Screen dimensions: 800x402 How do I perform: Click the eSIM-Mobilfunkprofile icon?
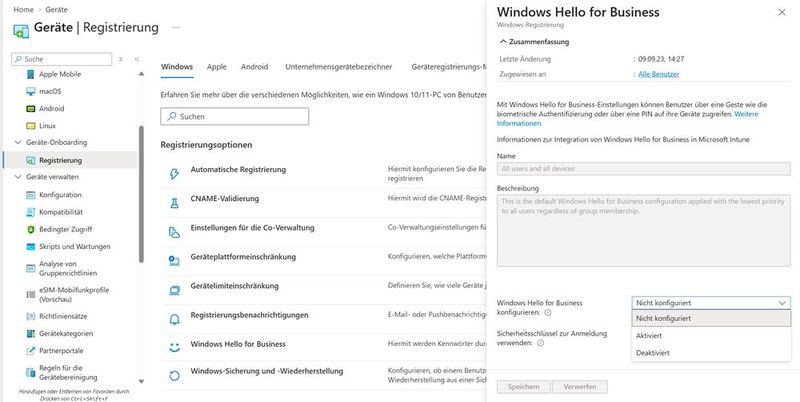pos(31,295)
